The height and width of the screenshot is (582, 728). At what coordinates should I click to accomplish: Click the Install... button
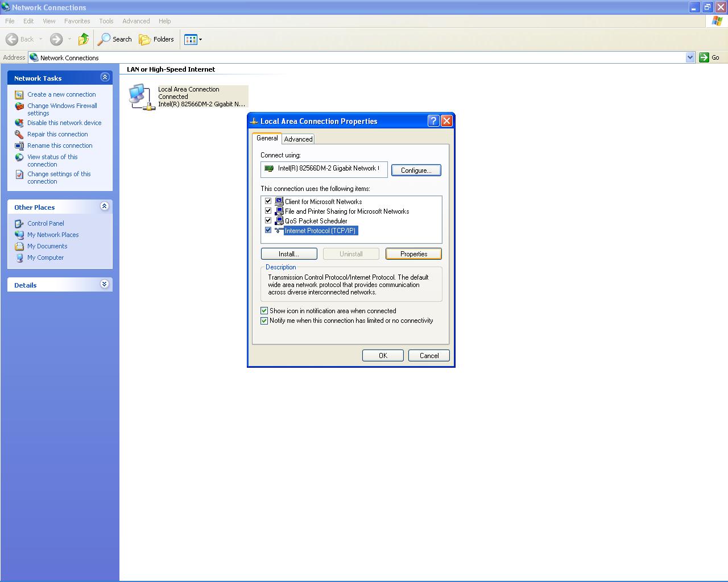tap(289, 254)
